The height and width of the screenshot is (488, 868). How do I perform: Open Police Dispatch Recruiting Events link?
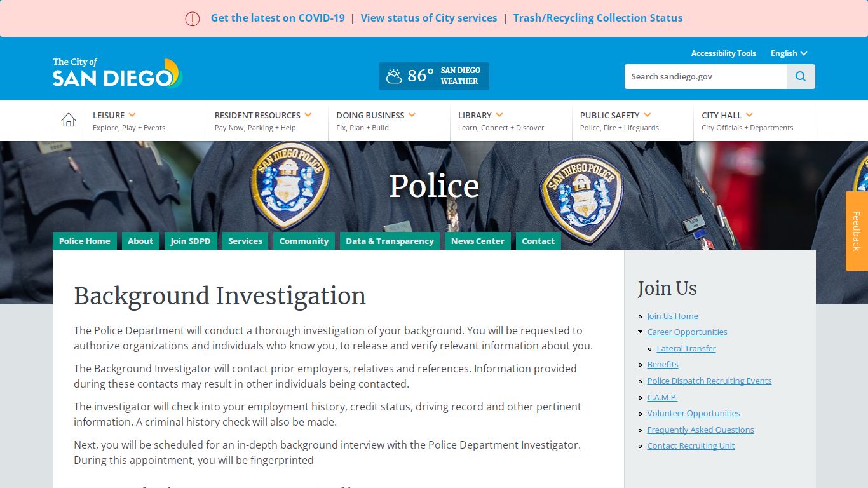point(709,381)
